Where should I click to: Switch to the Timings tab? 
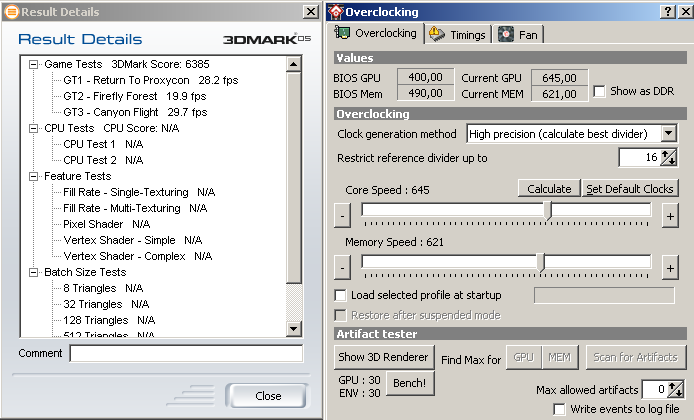point(458,35)
